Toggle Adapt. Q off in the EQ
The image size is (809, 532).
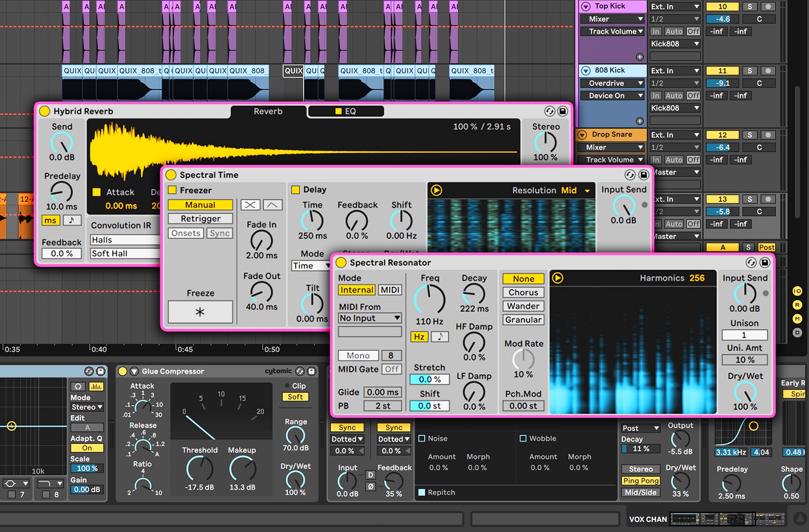86,448
